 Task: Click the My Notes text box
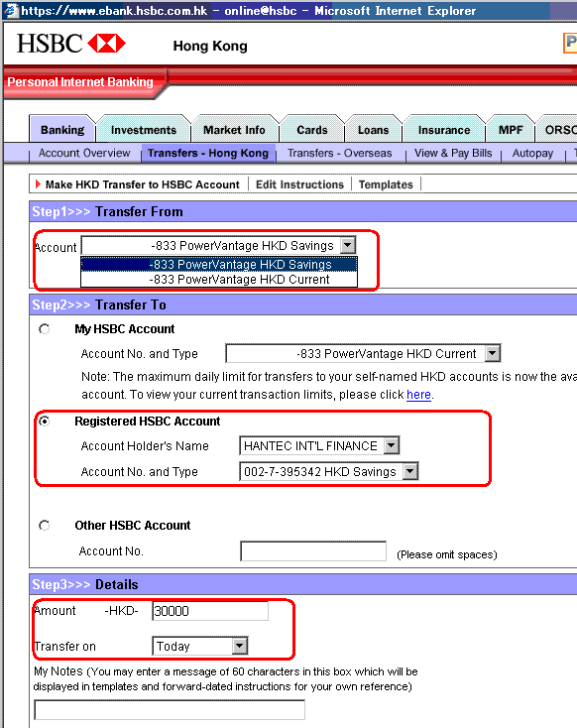[x=170, y=710]
